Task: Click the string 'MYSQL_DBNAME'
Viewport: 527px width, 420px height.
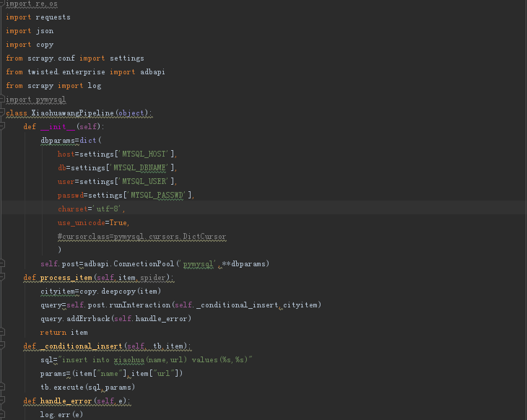Action: pyautogui.click(x=139, y=167)
